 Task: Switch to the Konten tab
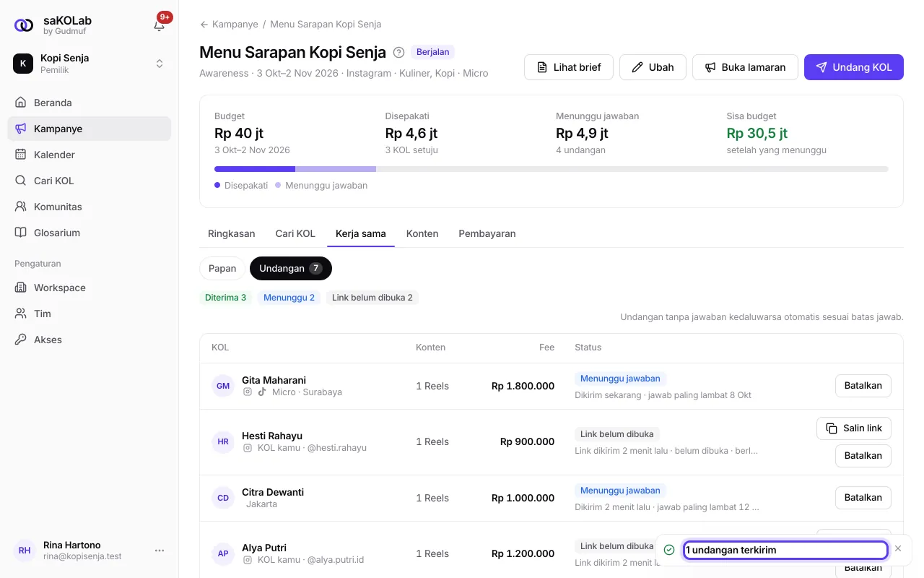tap(422, 233)
